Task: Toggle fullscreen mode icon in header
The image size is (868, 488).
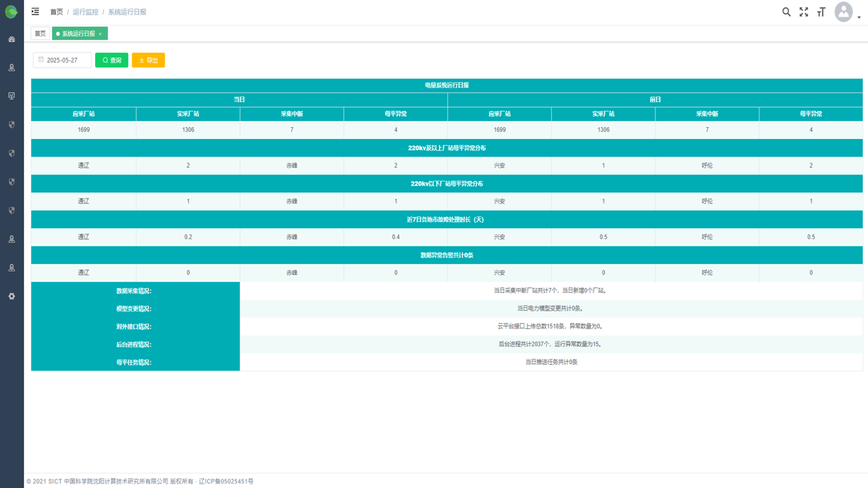Action: [x=803, y=12]
